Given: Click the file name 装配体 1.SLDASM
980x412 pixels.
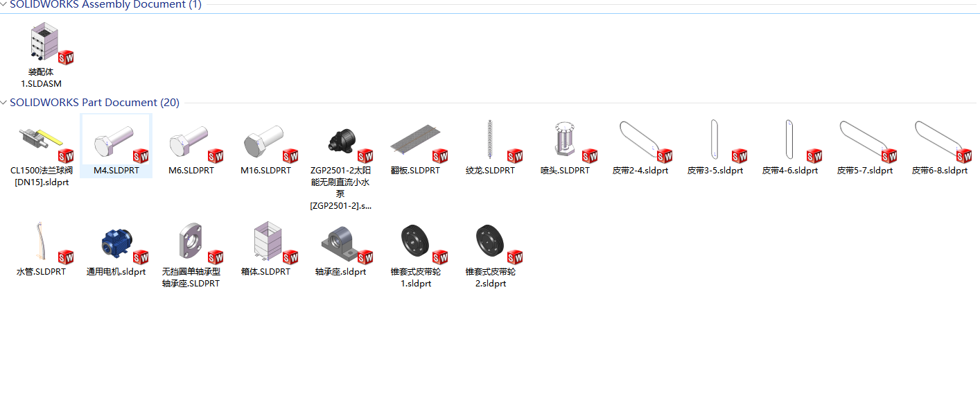Looking at the screenshot, I should tap(41, 78).
